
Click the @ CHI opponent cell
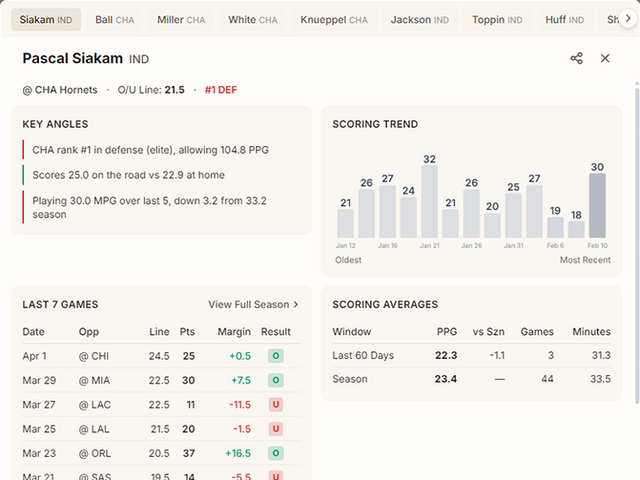click(x=94, y=356)
